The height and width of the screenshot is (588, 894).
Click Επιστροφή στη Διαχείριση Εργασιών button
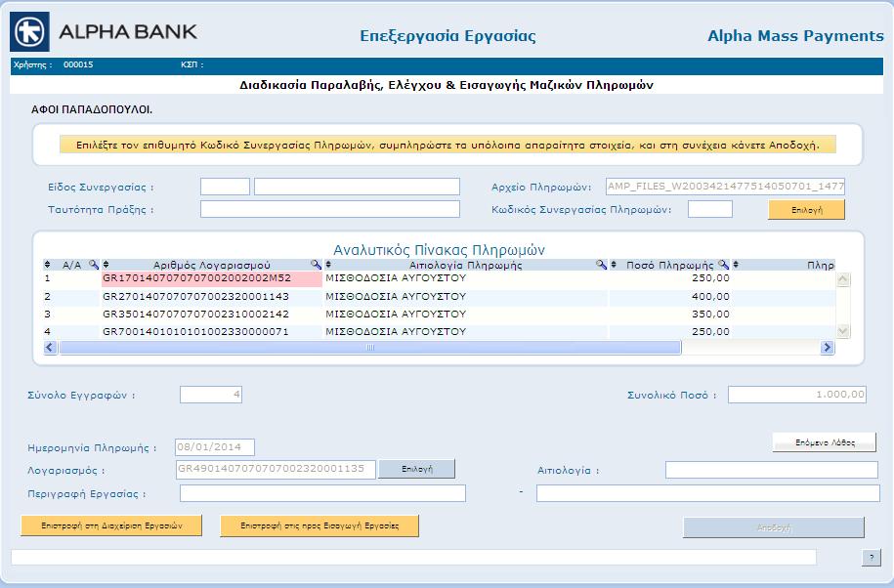point(111,525)
